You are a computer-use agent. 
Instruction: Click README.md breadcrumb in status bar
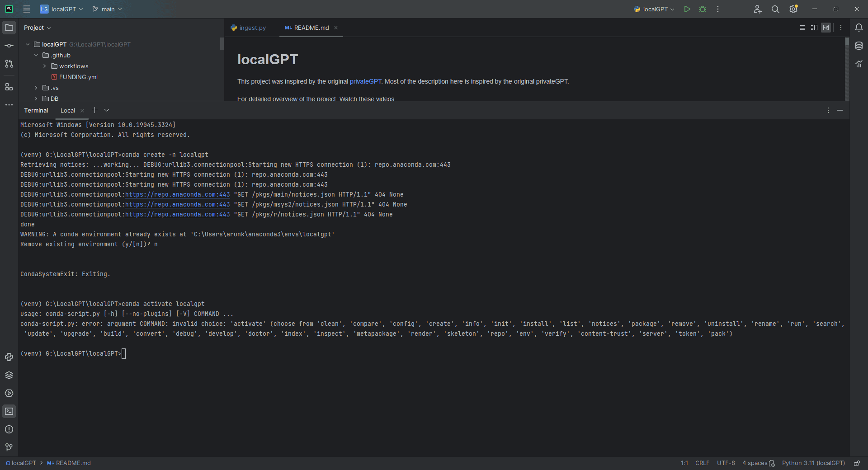click(69, 463)
